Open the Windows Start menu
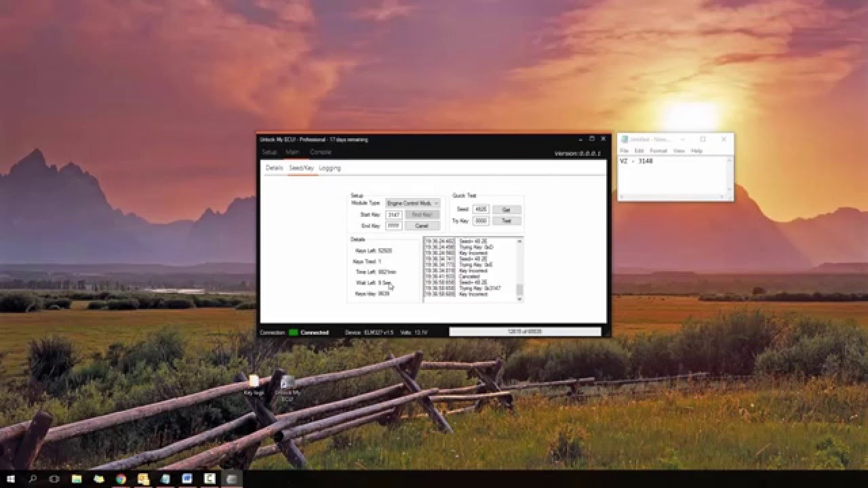The width and height of the screenshot is (868, 488). 11,479
